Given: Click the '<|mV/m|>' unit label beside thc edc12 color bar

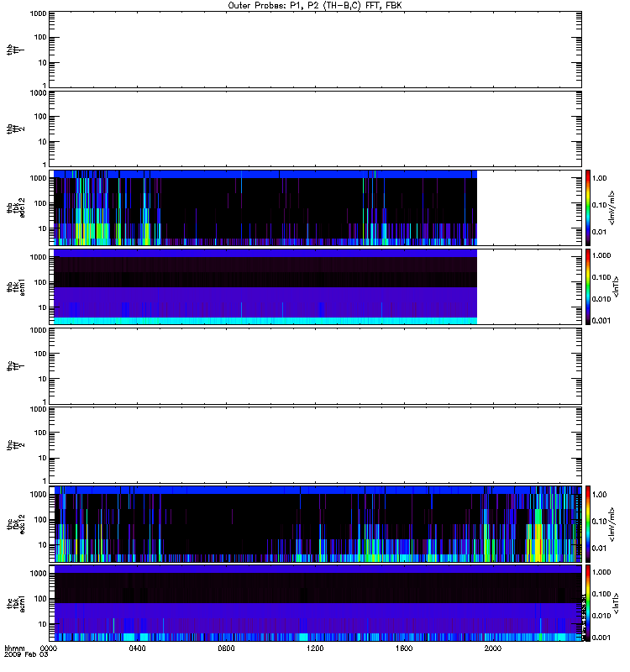Looking at the screenshot, I should pyautogui.click(x=612, y=523).
